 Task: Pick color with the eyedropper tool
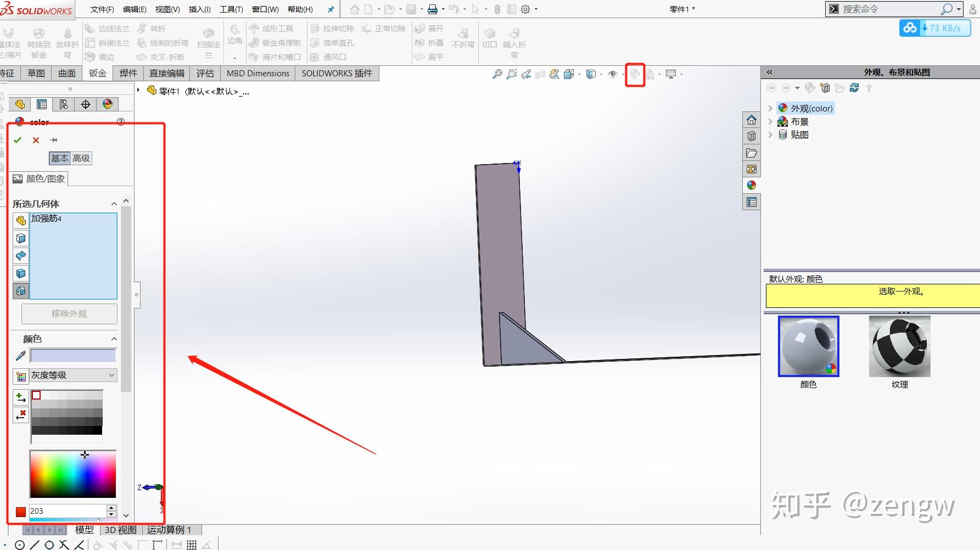[20, 356]
